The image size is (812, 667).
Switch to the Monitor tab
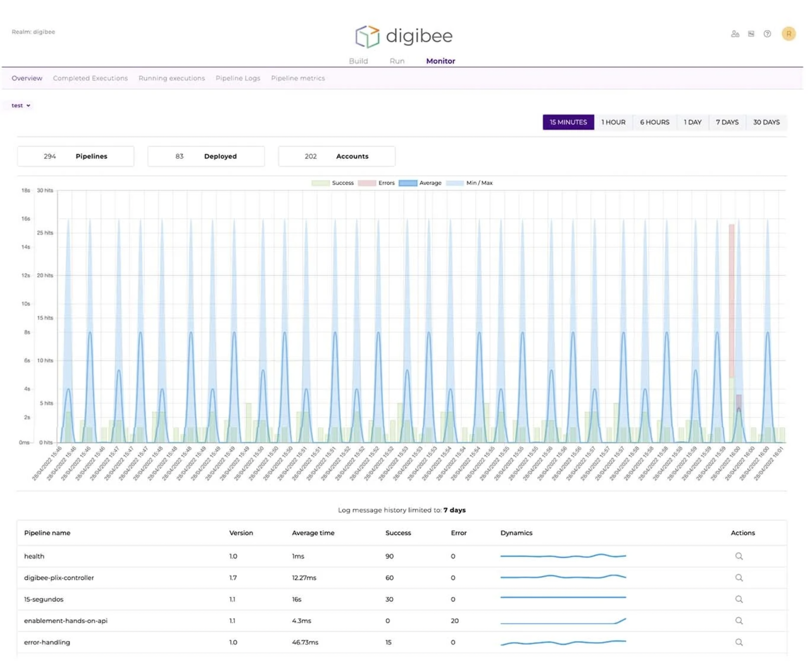440,61
